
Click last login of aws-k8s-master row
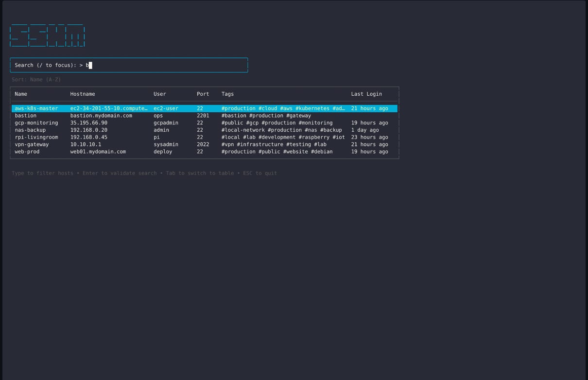coord(370,108)
